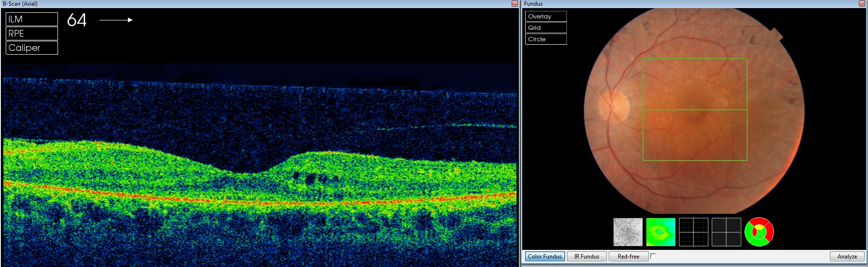Viewport: 868px width, 267px height.
Task: Tick the checkbox next to Red-free
Action: pos(653,256)
